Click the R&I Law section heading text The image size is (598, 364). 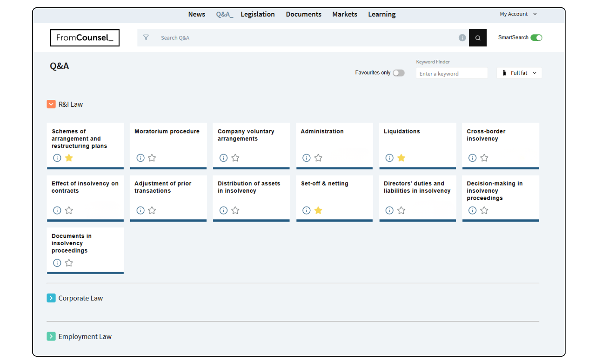pos(71,104)
